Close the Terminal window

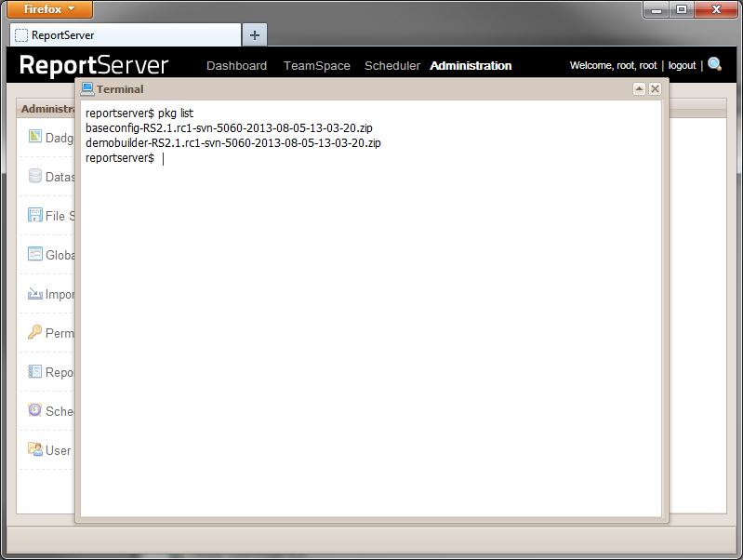[655, 88]
